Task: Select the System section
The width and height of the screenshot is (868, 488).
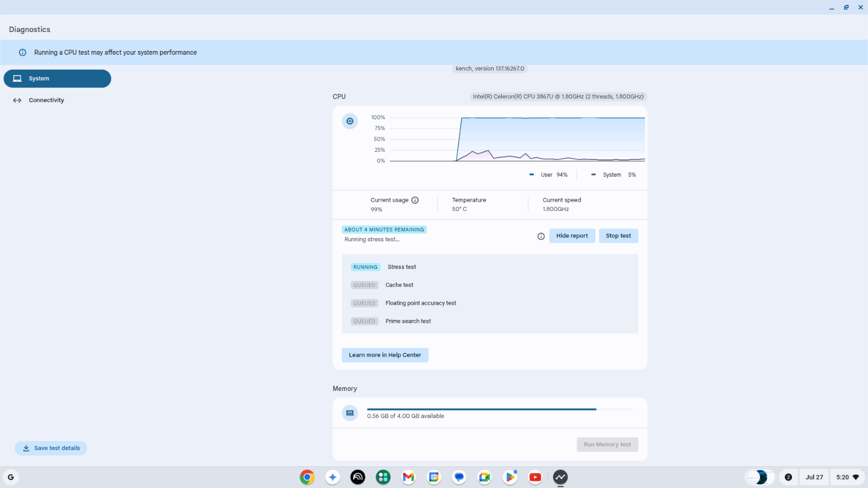Action: click(58, 79)
